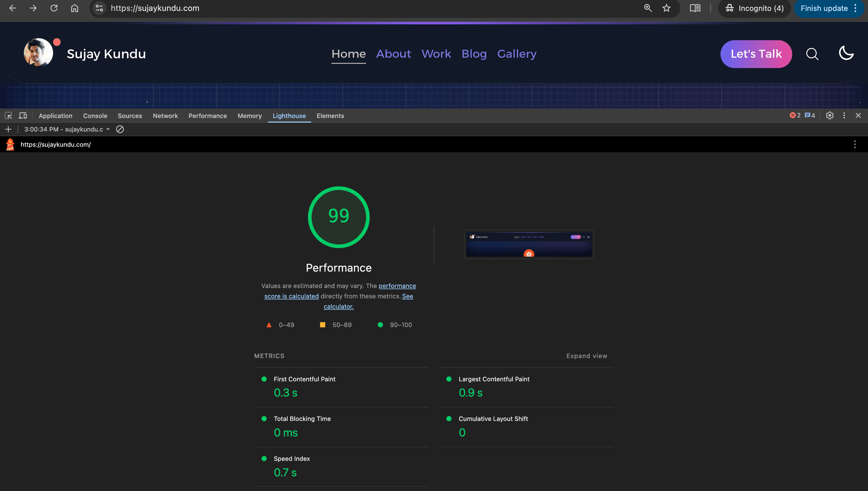This screenshot has width=868, height=491.
Task: Click the inspect element picker icon
Action: [x=8, y=116]
